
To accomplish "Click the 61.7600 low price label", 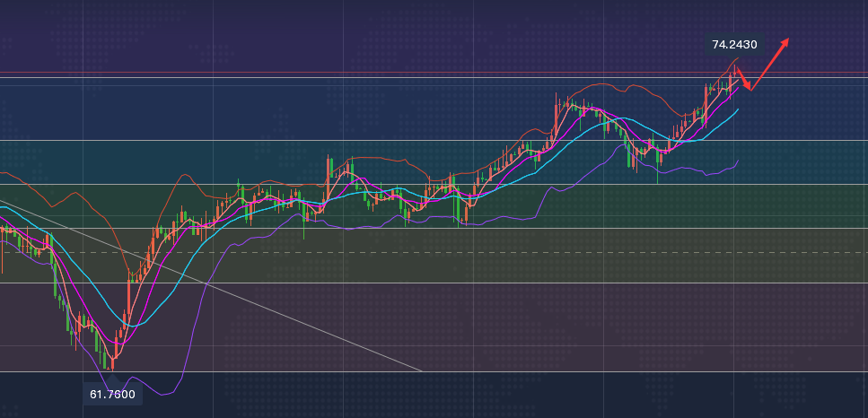I will [x=112, y=394].
